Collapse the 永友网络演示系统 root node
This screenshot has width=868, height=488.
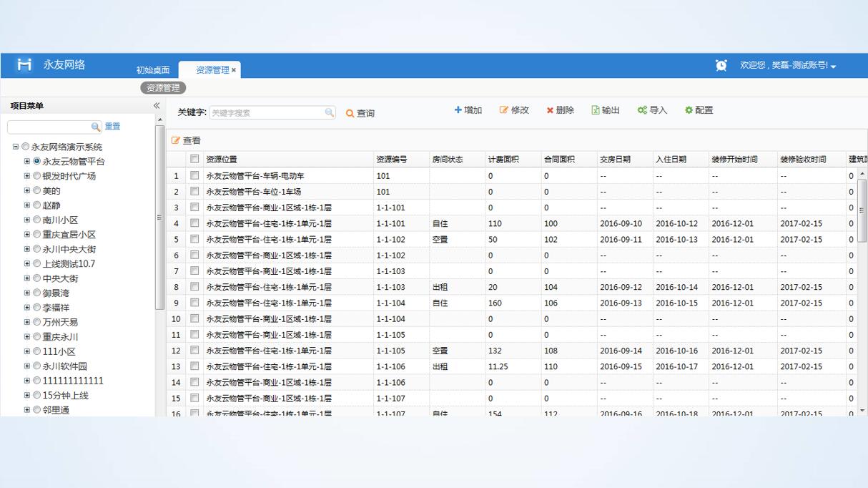[16, 147]
